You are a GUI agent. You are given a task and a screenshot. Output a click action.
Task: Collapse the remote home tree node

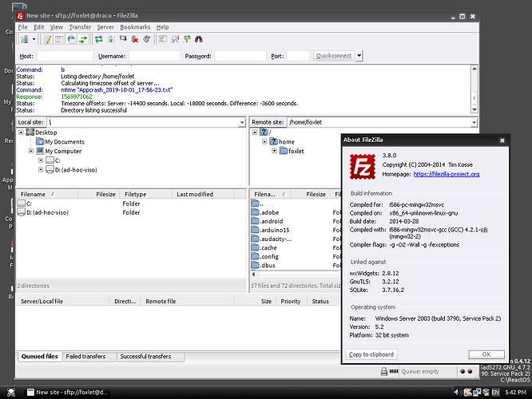pyautogui.click(x=264, y=141)
